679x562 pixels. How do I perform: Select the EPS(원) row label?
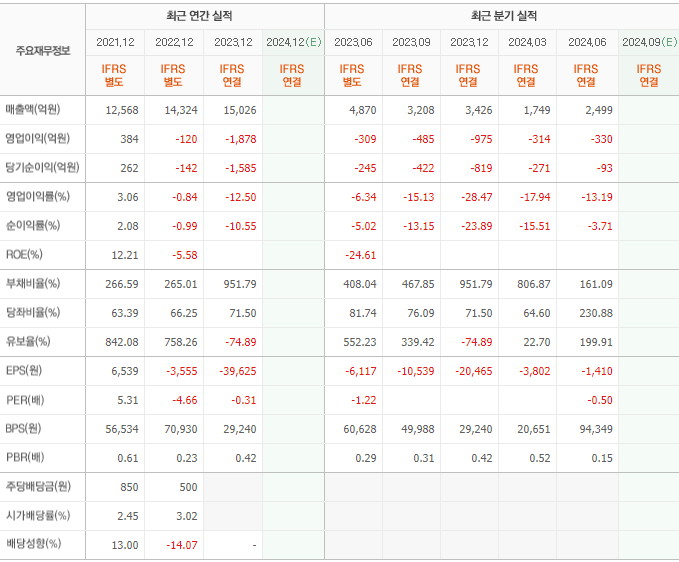[x=24, y=371]
